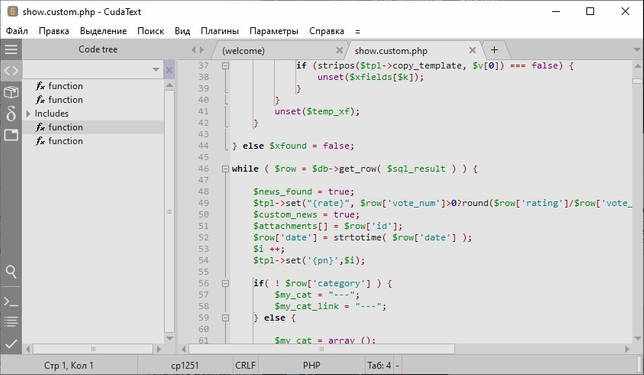This screenshot has width=644, height=375.
Task: Open the Файл menu
Action: [x=17, y=31]
